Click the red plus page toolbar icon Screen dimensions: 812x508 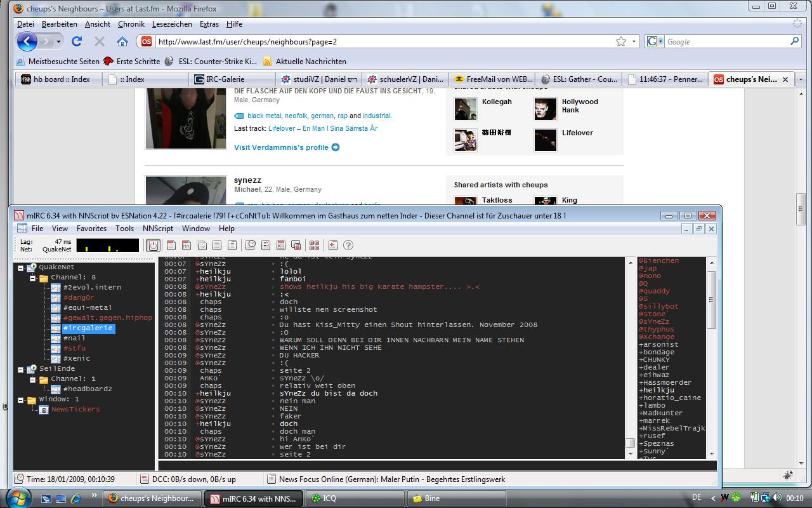[333, 245]
